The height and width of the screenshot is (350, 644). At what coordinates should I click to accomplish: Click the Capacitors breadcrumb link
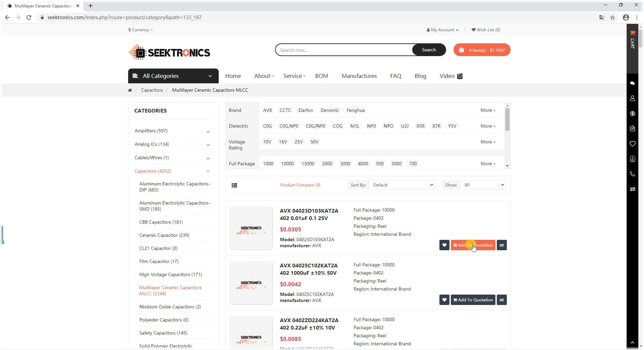(x=152, y=90)
